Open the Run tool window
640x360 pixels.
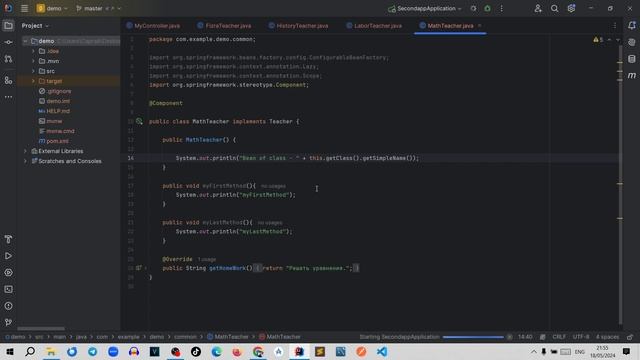pos(8,256)
